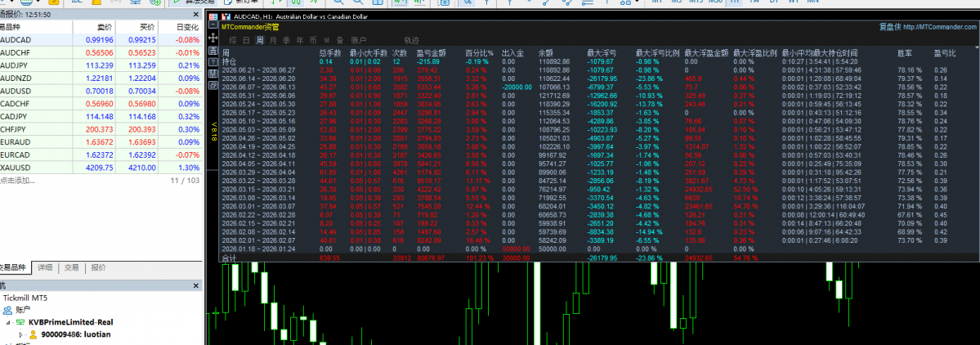980x345 pixels.
Task: Click the 最大浮亏 column header
Action: (602, 53)
